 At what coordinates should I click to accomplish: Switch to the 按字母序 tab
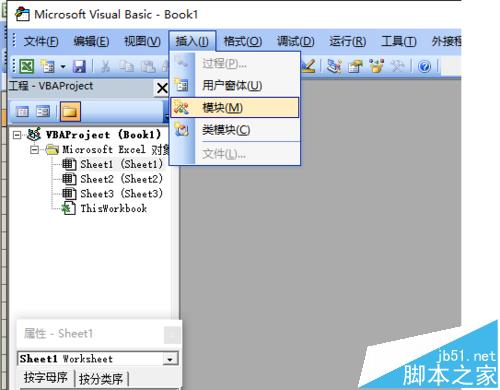coord(45,379)
